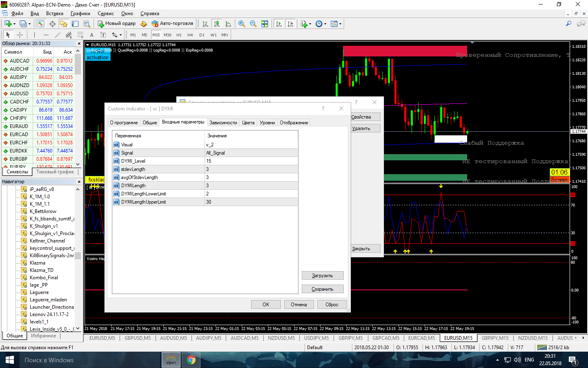This screenshot has width=588, height=368.
Task: Zoom in on the chart
Action: pyautogui.click(x=242, y=24)
